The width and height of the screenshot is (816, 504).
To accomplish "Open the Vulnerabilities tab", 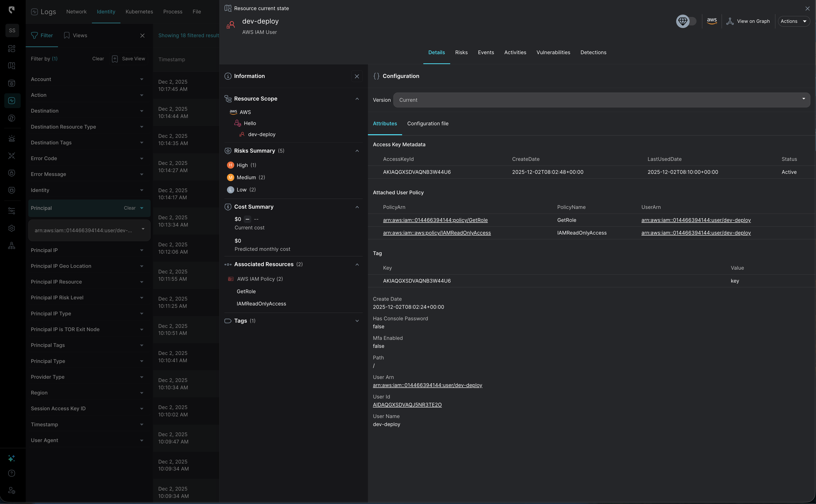I will [x=553, y=52].
